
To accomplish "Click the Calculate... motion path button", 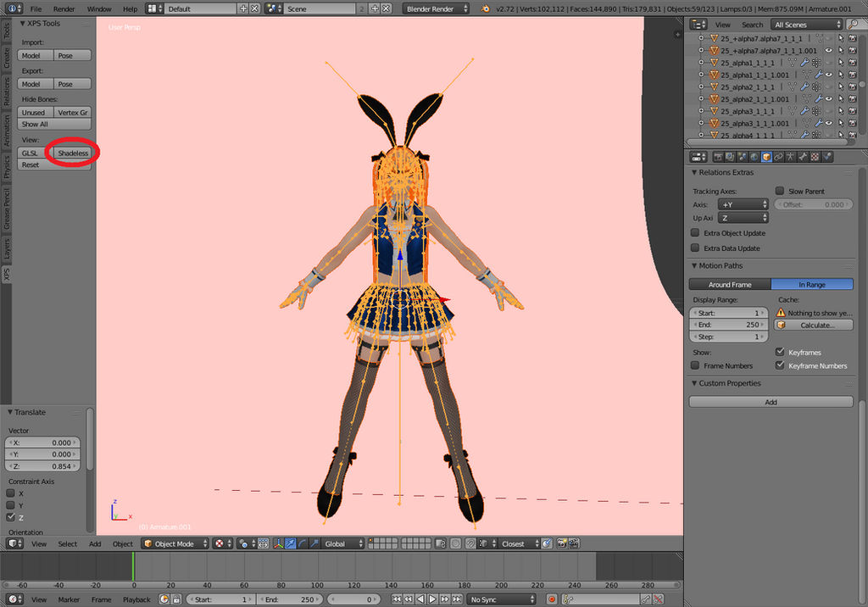I will [x=813, y=325].
